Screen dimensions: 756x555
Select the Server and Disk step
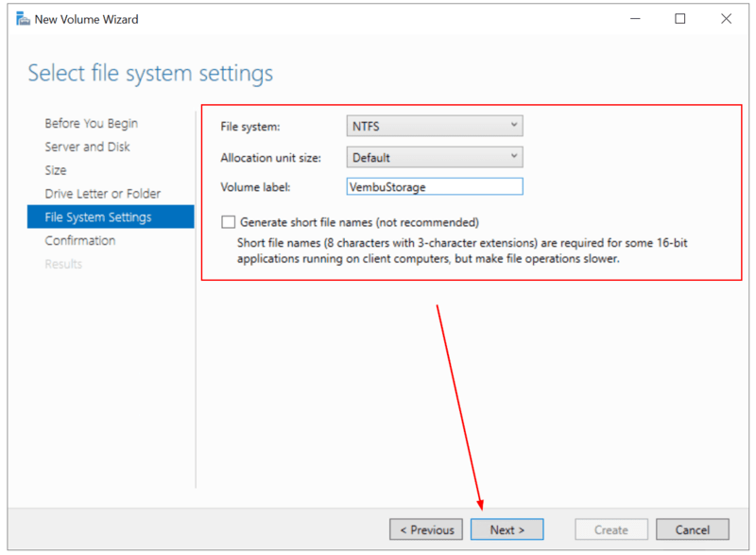[88, 147]
